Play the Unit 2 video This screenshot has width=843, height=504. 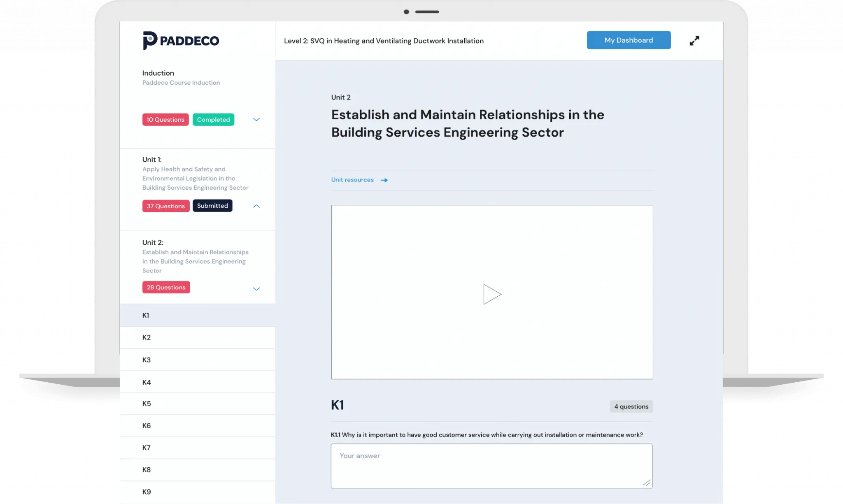point(492,294)
